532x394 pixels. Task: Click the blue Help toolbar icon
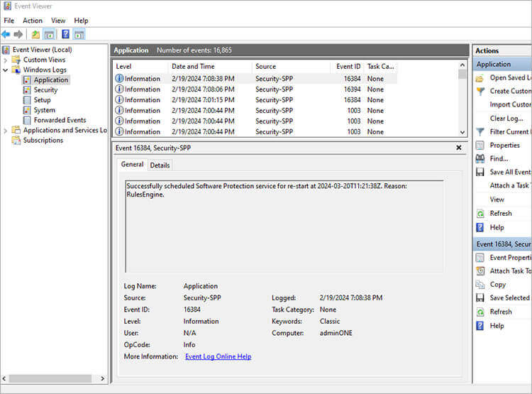[65, 34]
